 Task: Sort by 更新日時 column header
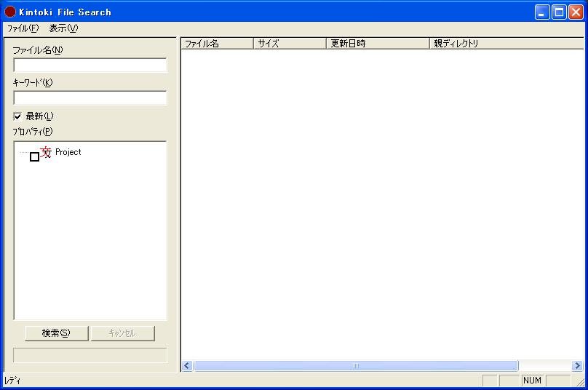tap(378, 44)
